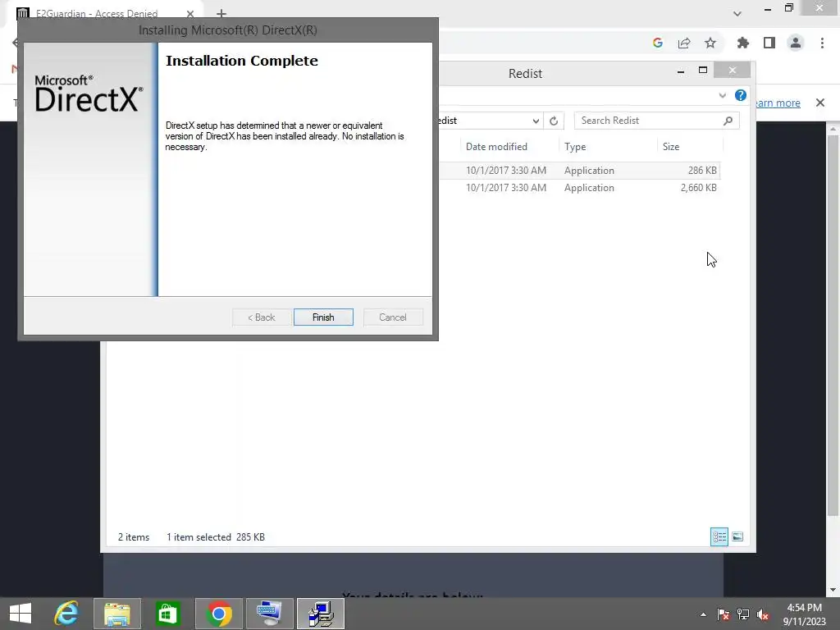
Task: Click the muted volume icon in tray
Action: [763, 614]
